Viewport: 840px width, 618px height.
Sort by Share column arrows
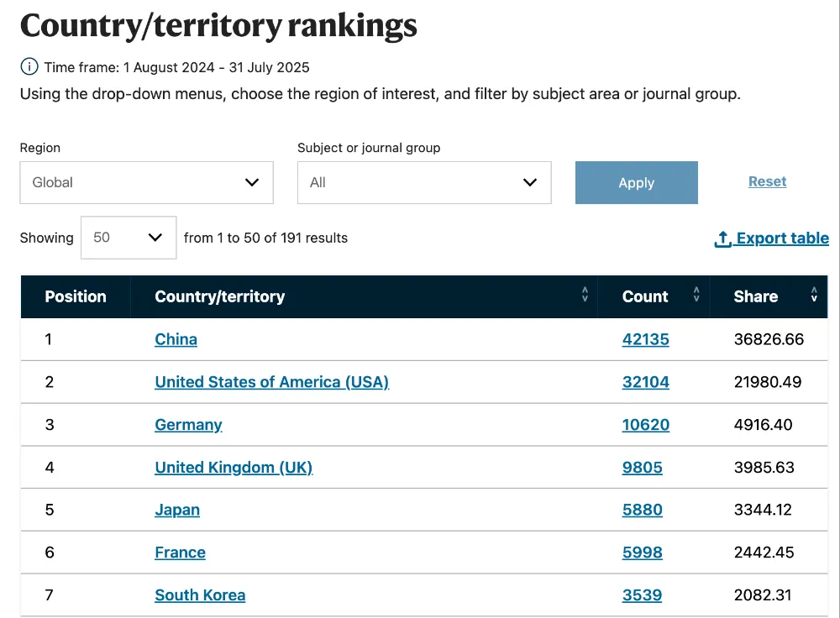pos(814,296)
